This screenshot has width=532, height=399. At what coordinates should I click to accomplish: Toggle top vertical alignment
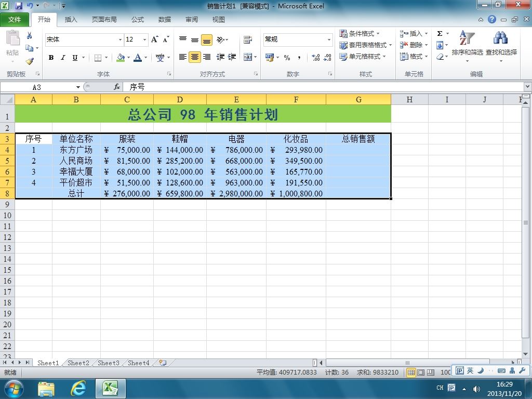182,39
